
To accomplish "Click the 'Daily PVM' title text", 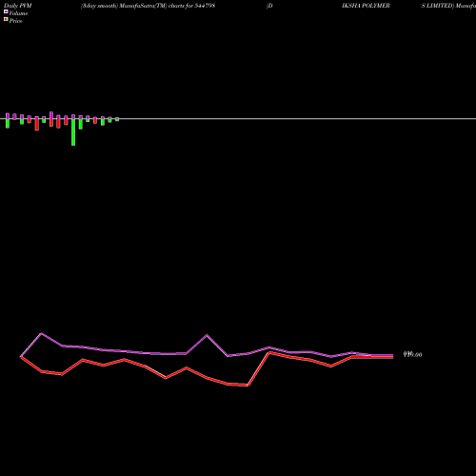I will (x=18, y=6).
